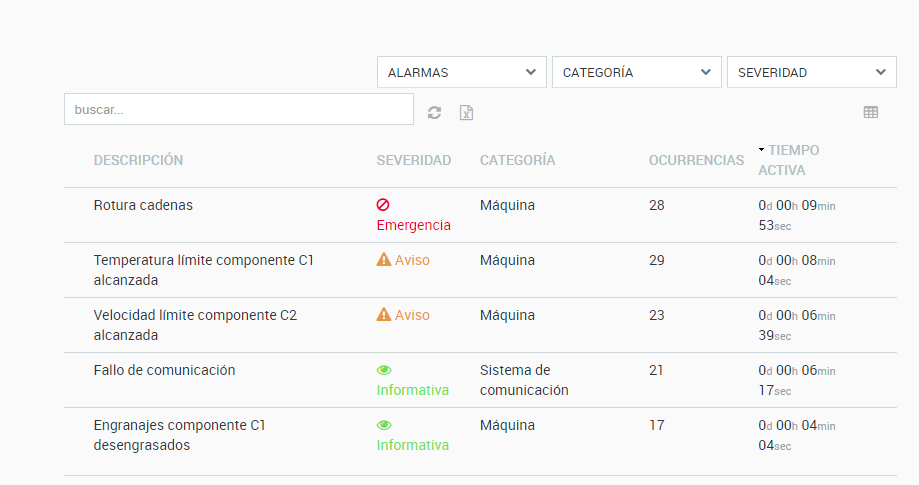Click the eye icon for Fallo de comunicación
The image size is (919, 485).
383,370
